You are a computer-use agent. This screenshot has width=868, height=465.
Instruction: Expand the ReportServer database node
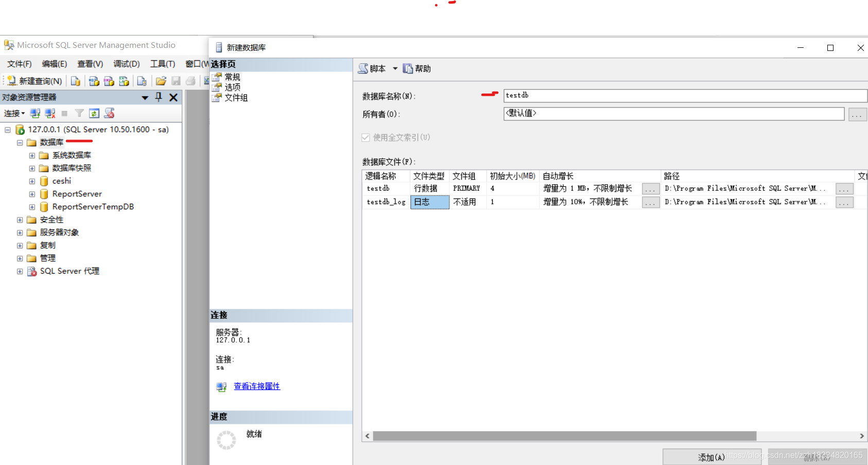click(x=32, y=194)
